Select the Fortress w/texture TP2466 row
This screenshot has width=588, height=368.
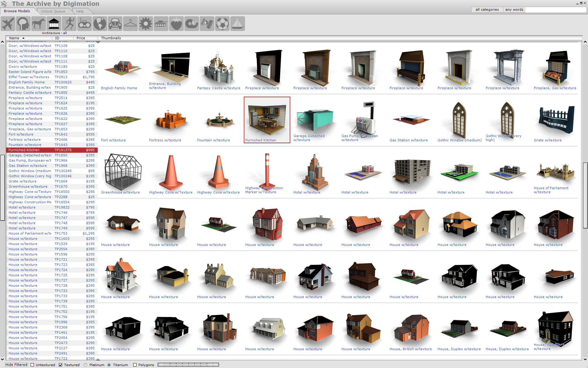click(x=52, y=140)
